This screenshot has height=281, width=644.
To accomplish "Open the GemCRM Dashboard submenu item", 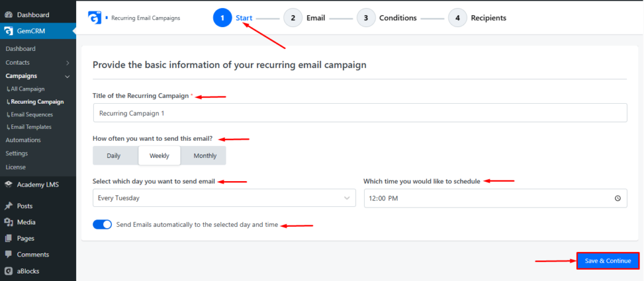I will pos(21,48).
